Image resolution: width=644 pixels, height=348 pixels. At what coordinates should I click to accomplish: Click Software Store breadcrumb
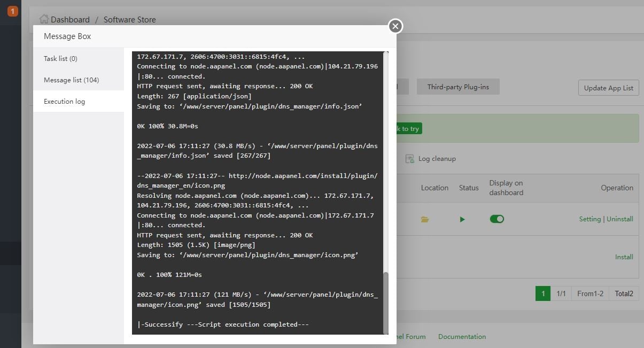[x=130, y=19]
